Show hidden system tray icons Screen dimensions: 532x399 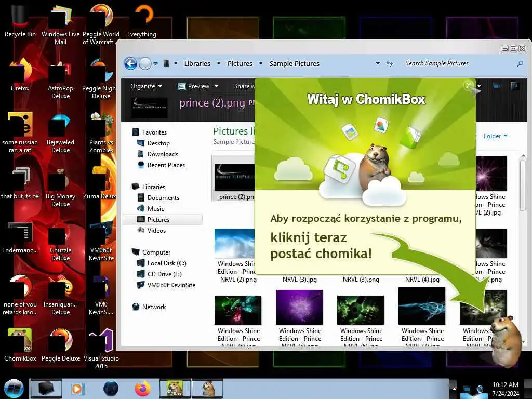(454, 389)
